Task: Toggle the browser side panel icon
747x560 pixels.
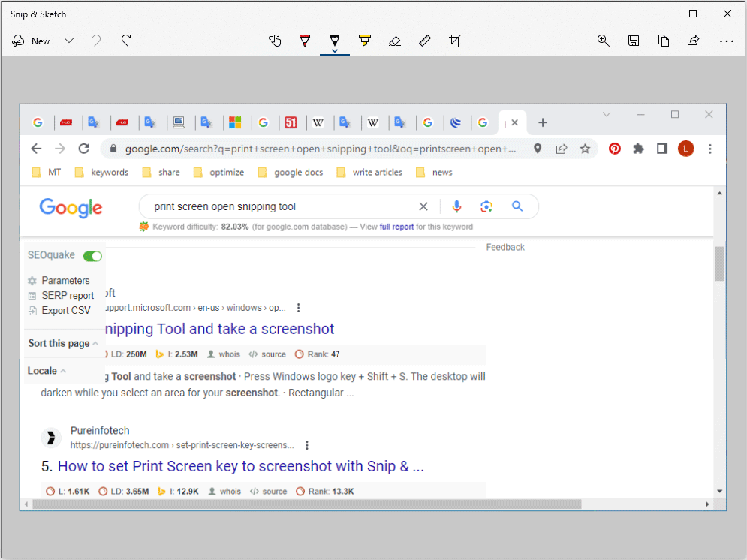Action: [662, 149]
